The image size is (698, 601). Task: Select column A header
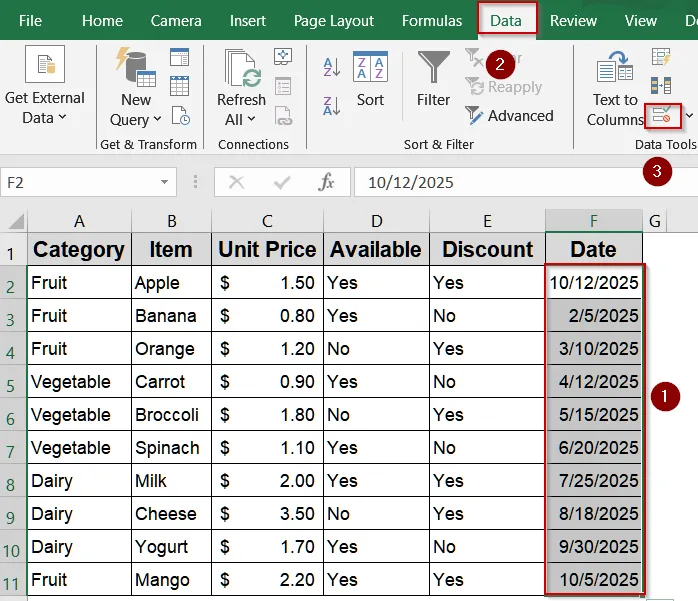(79, 221)
